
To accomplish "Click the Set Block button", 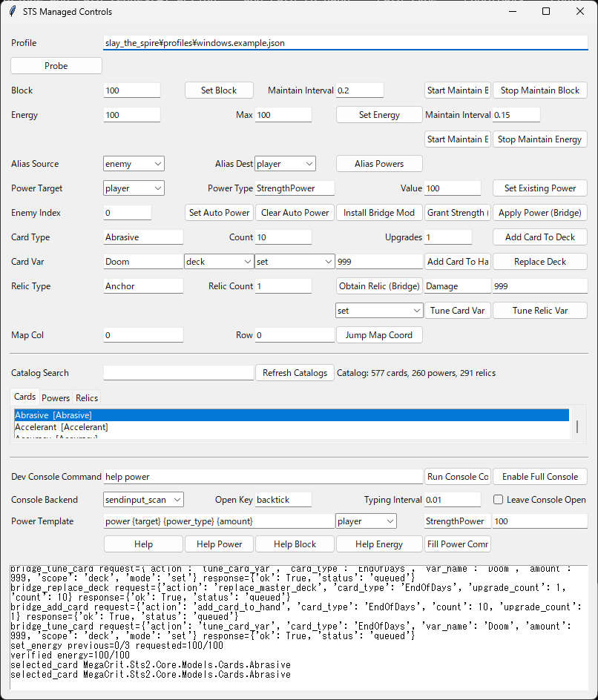I will pos(219,90).
